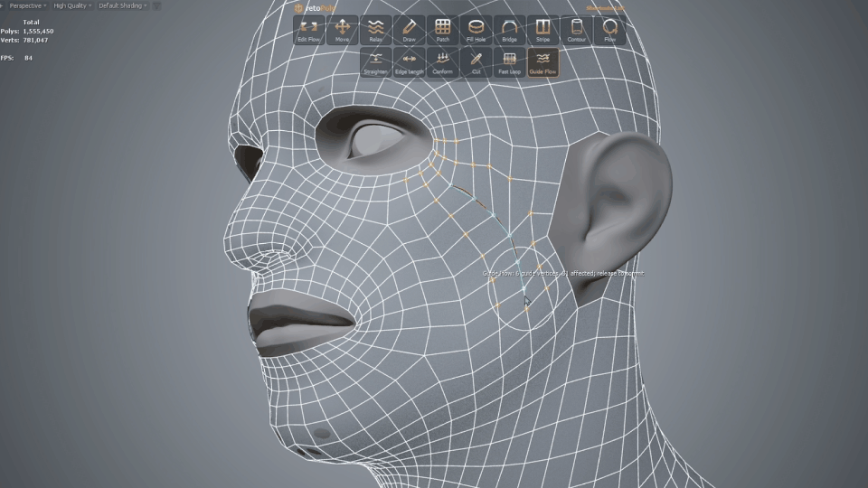
Task: Select the Move tool
Action: [x=342, y=30]
